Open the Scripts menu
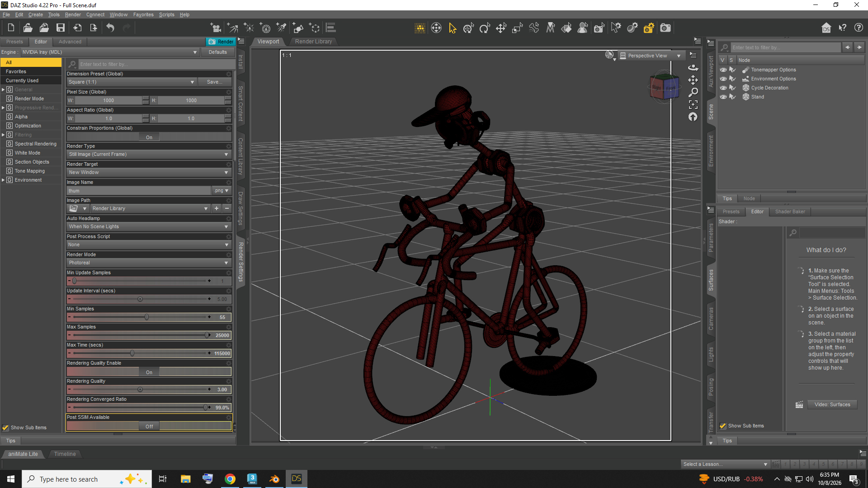 tap(166, 14)
